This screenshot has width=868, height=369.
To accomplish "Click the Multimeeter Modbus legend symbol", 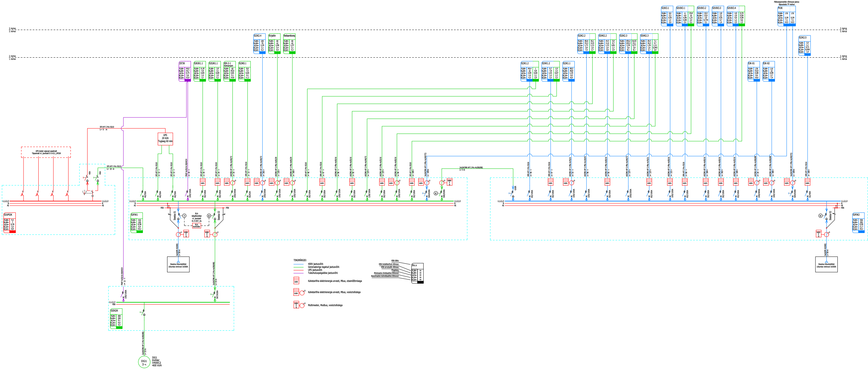I will point(299,305).
